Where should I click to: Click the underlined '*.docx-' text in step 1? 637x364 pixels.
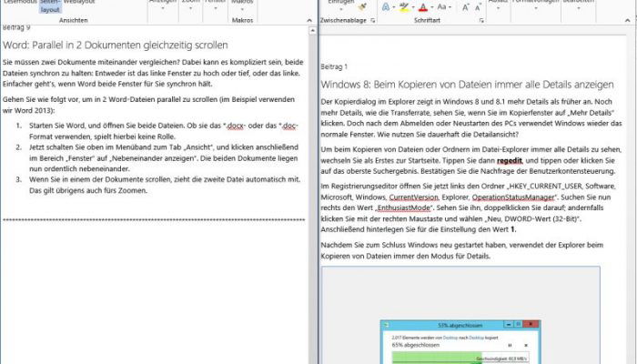tap(234, 126)
